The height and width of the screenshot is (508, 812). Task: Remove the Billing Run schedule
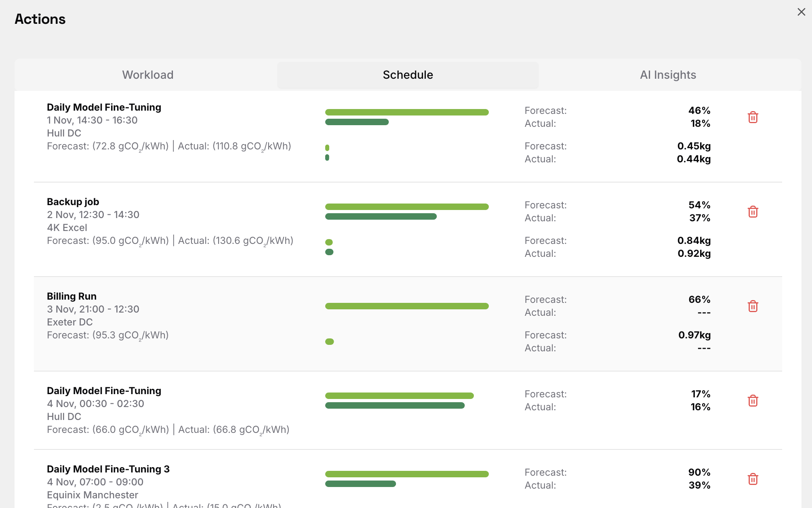click(753, 306)
